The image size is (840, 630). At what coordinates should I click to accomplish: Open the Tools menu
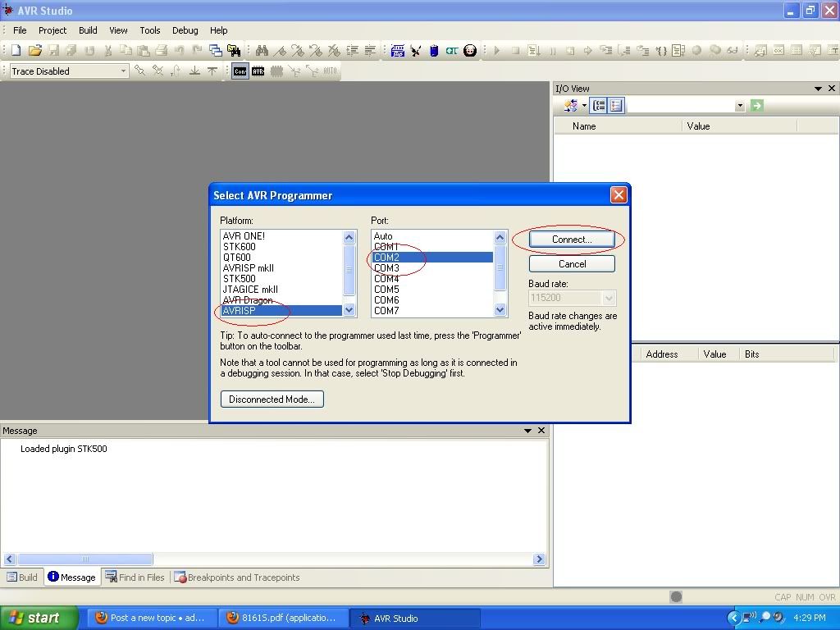pyautogui.click(x=150, y=30)
